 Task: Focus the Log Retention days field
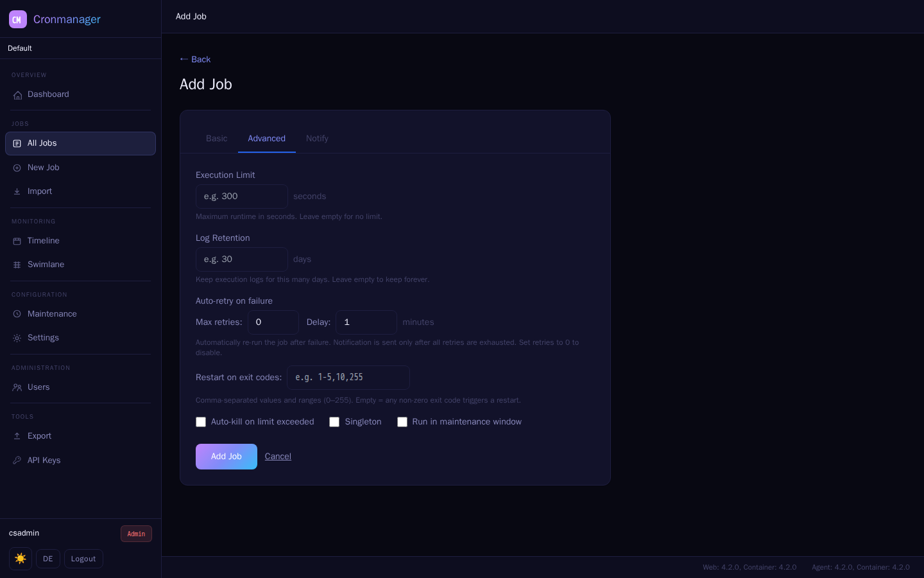[242, 259]
